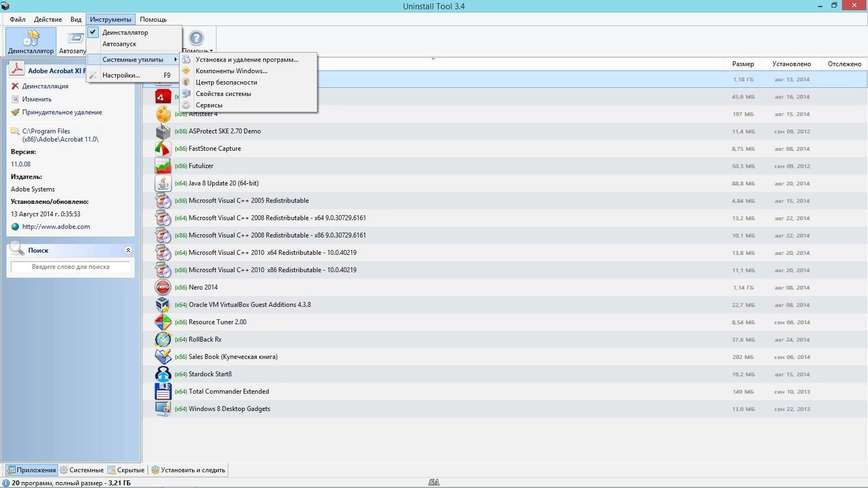
Task: Open the http://www.adobe.com link
Action: pos(56,227)
